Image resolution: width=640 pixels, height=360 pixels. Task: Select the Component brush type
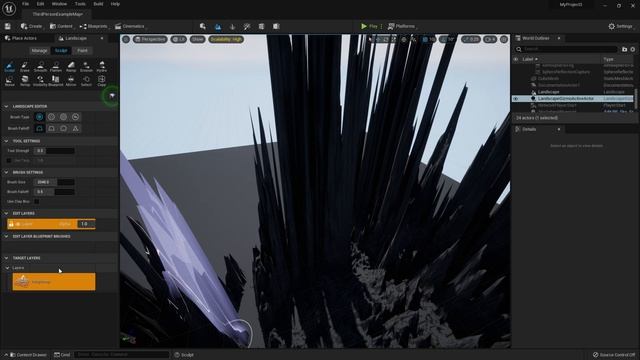point(76,117)
